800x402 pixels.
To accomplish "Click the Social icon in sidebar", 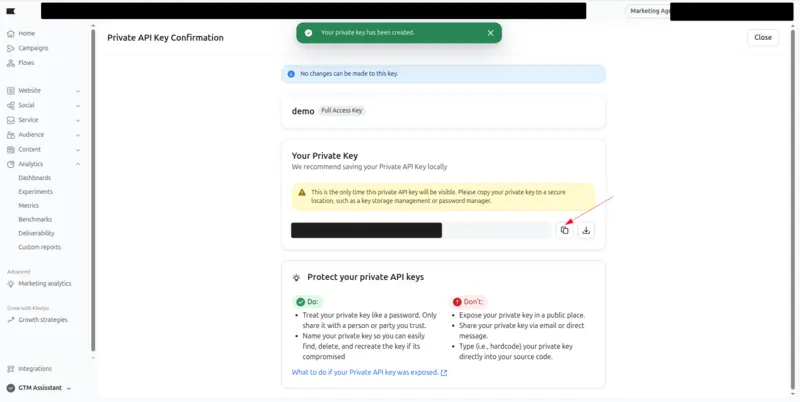I will (x=11, y=105).
